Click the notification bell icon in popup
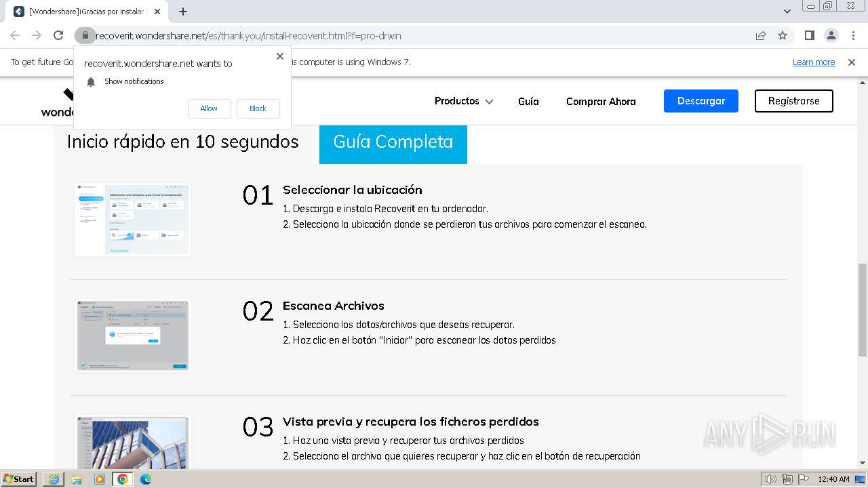The image size is (868, 488). click(x=91, y=82)
